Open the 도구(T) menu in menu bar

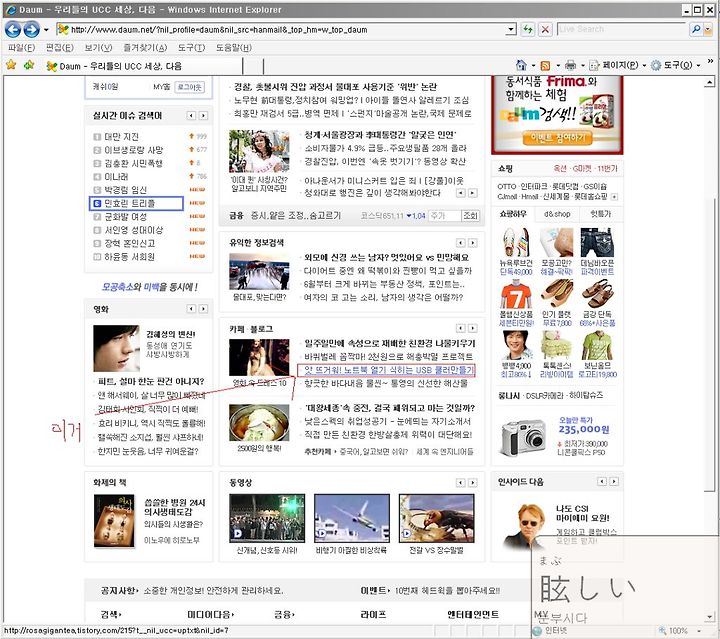point(191,48)
